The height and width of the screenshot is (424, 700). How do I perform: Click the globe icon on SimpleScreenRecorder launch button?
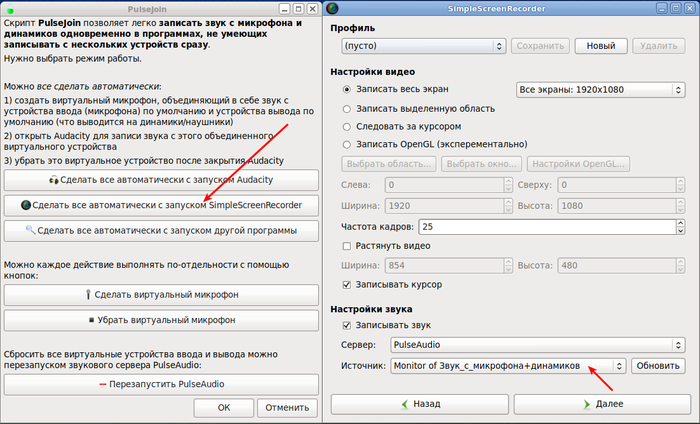pos(26,205)
